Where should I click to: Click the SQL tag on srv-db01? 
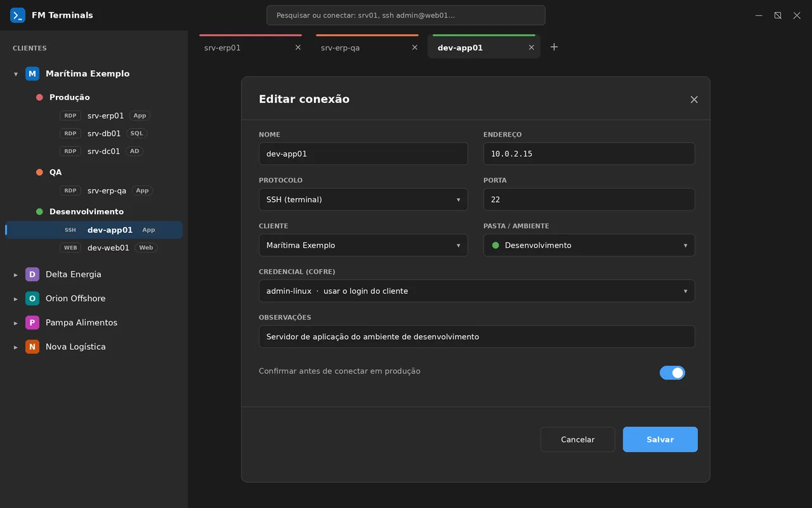pos(136,133)
